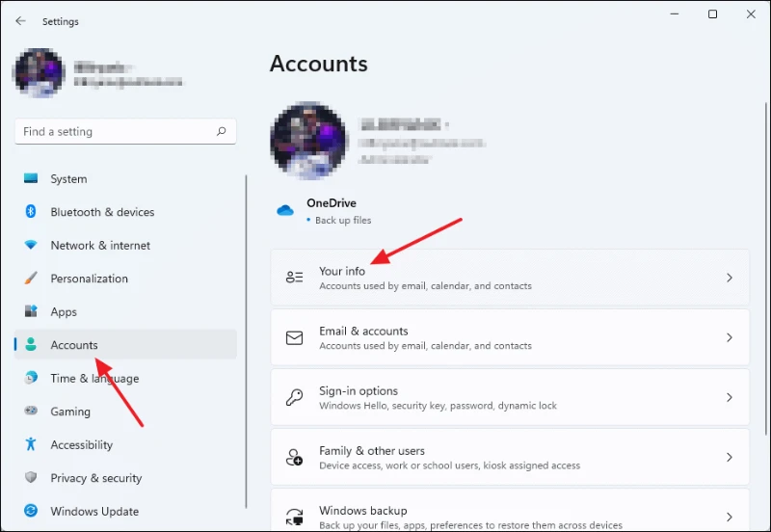Click the search magnifier icon
Viewport: 771px width, 532px height.
click(222, 131)
